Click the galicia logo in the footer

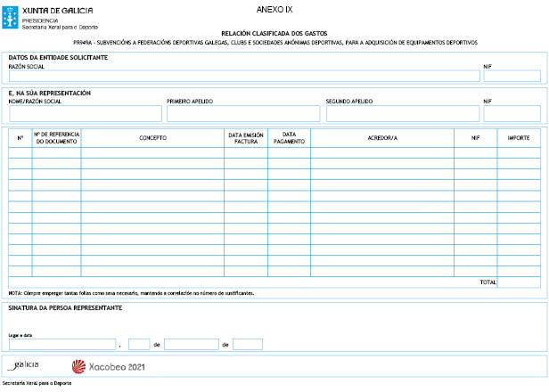click(x=24, y=366)
